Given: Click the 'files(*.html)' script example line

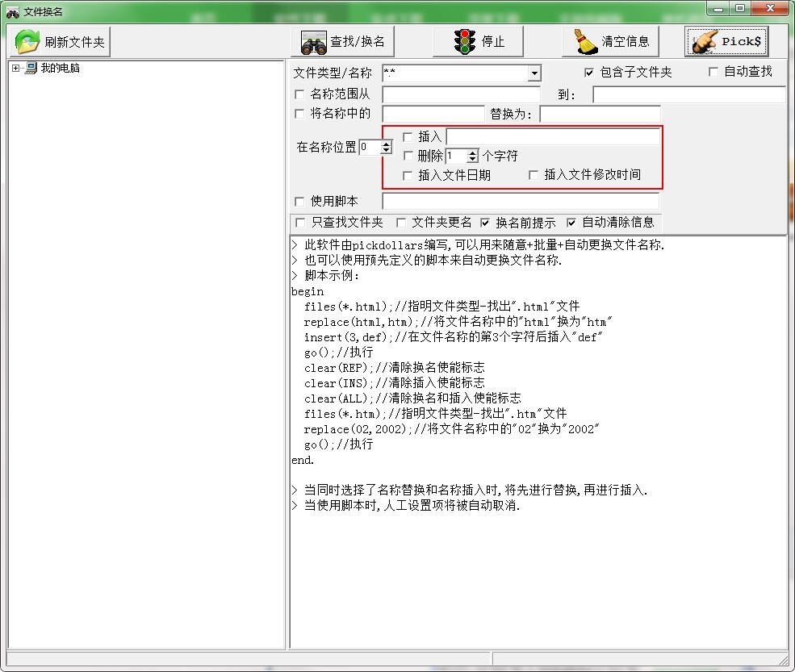Looking at the screenshot, I should (441, 307).
